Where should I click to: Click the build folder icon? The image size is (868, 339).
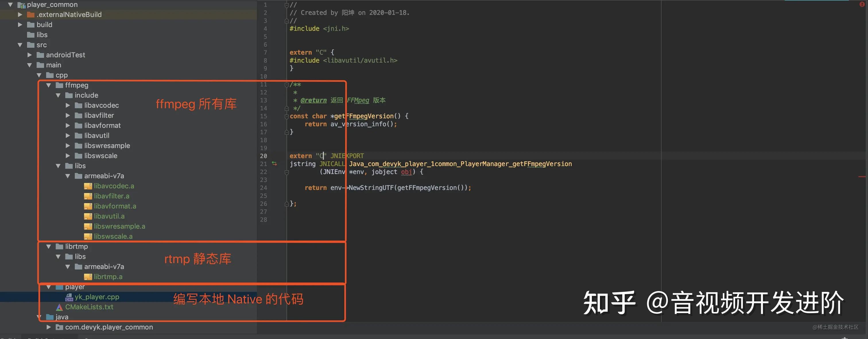31,25
